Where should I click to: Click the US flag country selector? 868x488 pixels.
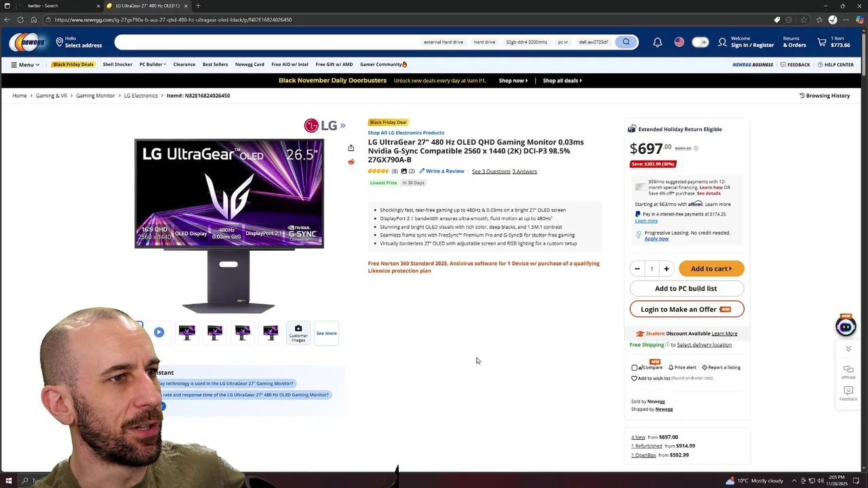click(679, 42)
